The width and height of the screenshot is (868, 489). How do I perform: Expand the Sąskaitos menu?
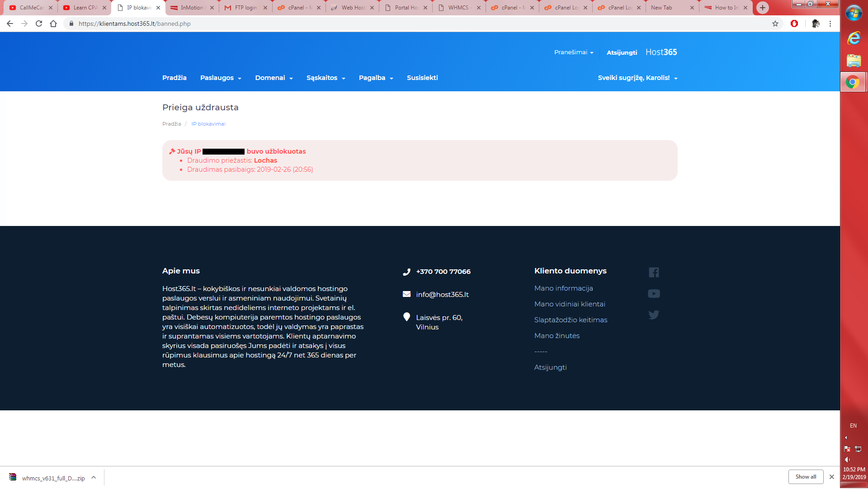click(x=325, y=78)
